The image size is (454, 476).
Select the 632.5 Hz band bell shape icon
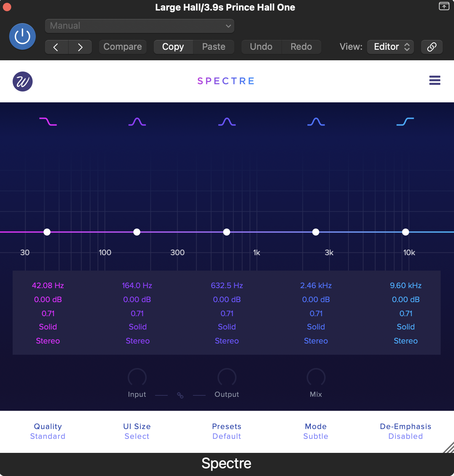click(227, 122)
